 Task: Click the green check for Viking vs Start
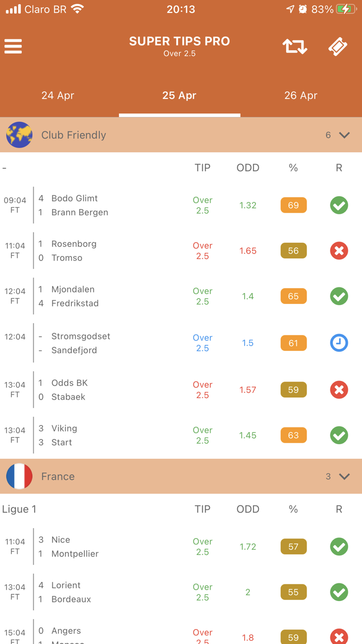point(339,435)
